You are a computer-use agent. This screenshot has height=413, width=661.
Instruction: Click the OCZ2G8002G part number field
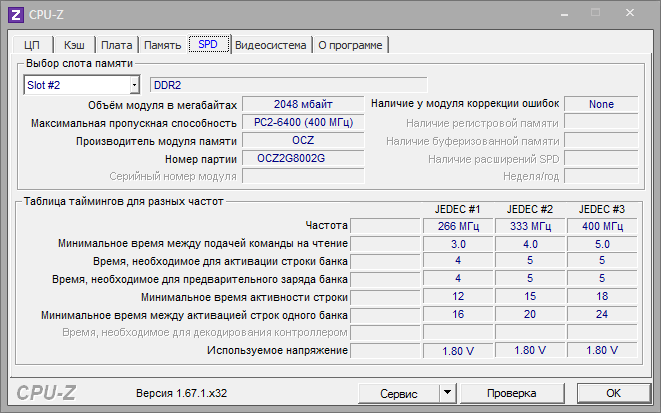(x=303, y=159)
